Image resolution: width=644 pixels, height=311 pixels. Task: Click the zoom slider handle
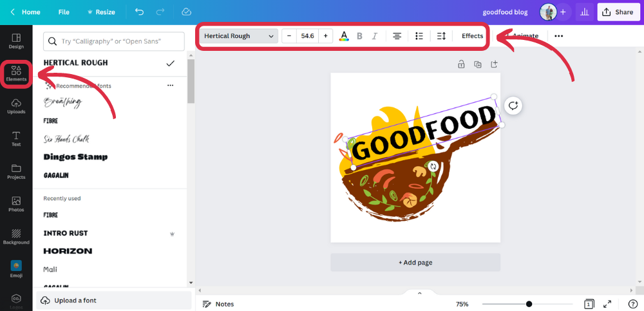529,304
